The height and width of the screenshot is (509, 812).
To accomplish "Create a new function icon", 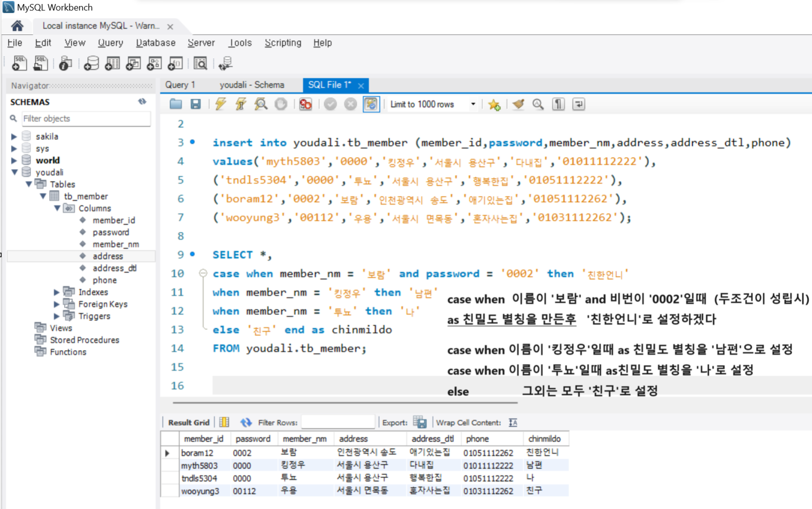I will tap(175, 63).
